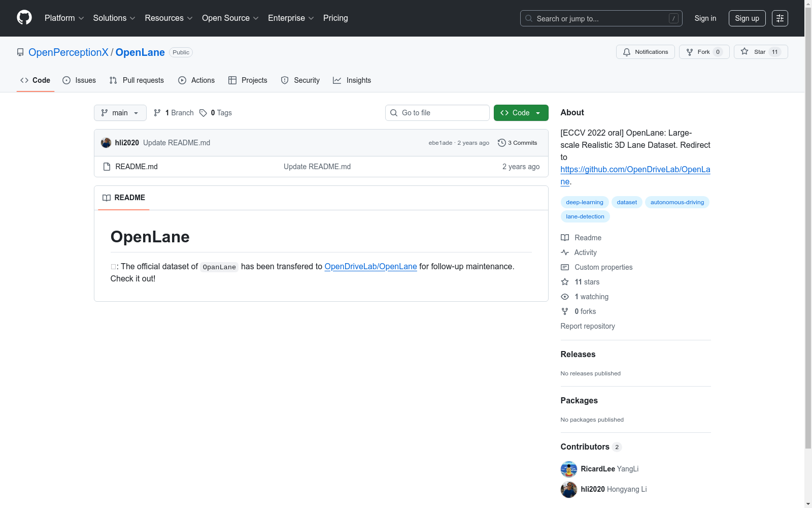Open the main branch selector dropdown
Image resolution: width=812 pixels, height=508 pixels.
click(x=120, y=113)
